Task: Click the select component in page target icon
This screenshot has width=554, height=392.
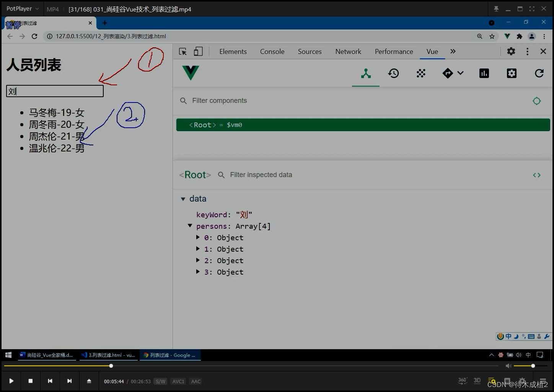Action: click(537, 101)
